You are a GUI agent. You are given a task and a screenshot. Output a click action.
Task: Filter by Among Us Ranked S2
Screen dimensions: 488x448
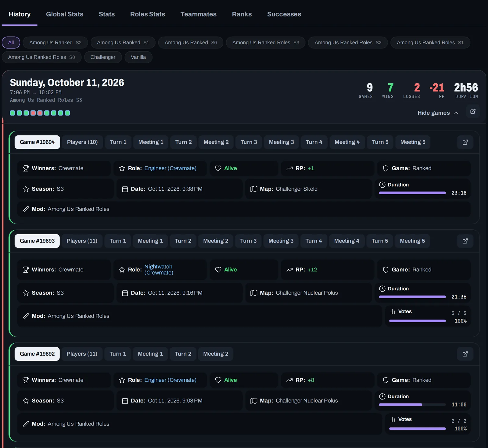pos(55,42)
